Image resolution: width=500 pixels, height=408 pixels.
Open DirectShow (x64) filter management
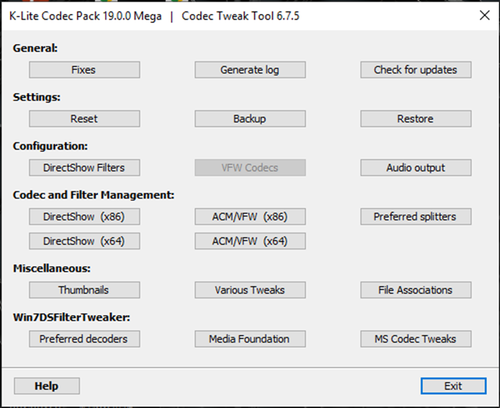point(84,241)
